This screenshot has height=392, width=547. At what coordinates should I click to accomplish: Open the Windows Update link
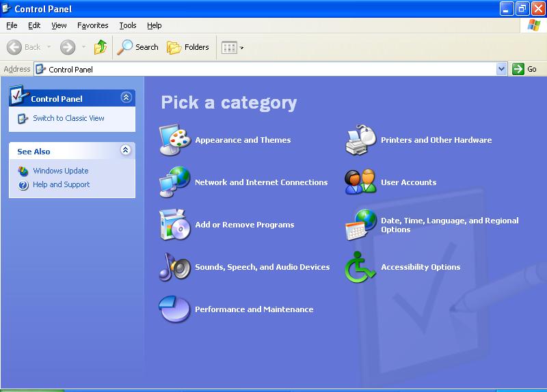pos(61,171)
